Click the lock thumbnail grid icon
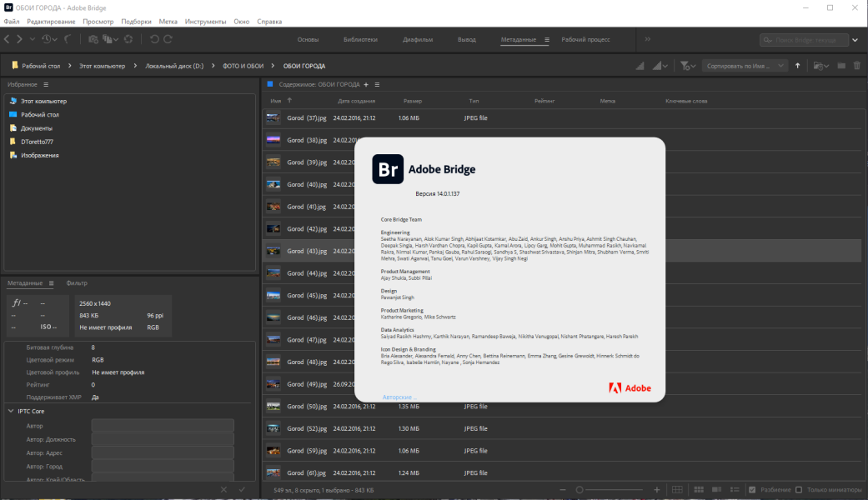The width and height of the screenshot is (868, 500). [677, 489]
